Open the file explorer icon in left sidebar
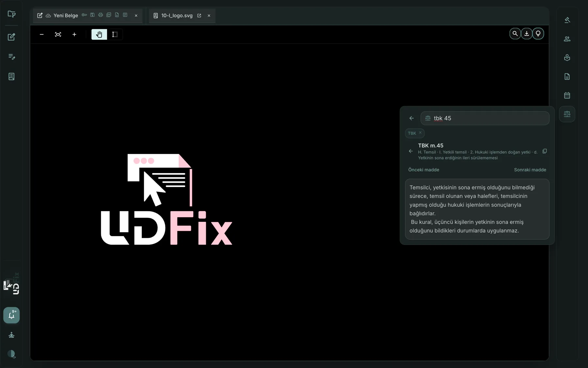Image resolution: width=588 pixels, height=368 pixels. coord(11,14)
